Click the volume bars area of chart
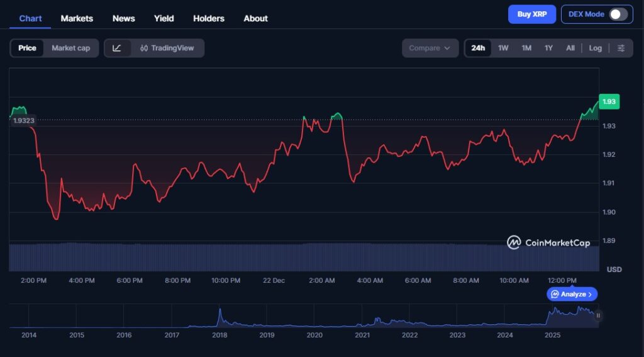This screenshot has height=357, width=644. click(x=304, y=257)
